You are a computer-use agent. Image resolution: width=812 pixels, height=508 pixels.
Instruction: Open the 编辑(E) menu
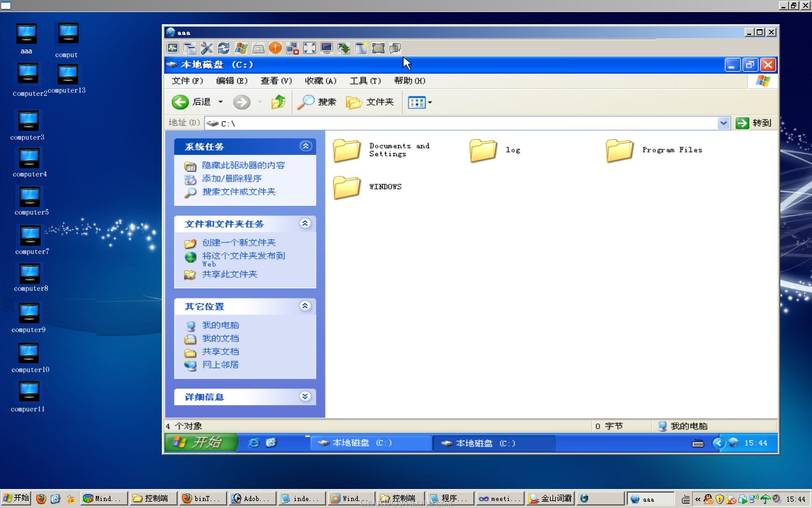tap(232, 81)
